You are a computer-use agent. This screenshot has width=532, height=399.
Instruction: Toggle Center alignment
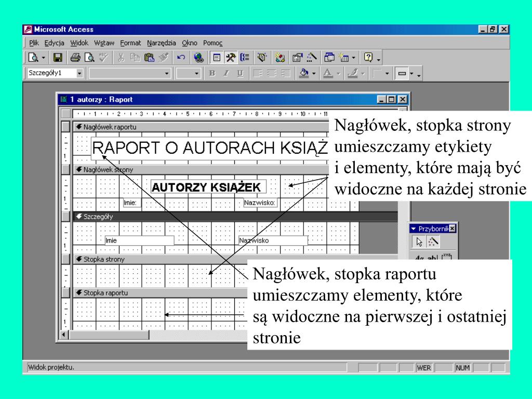(271, 73)
